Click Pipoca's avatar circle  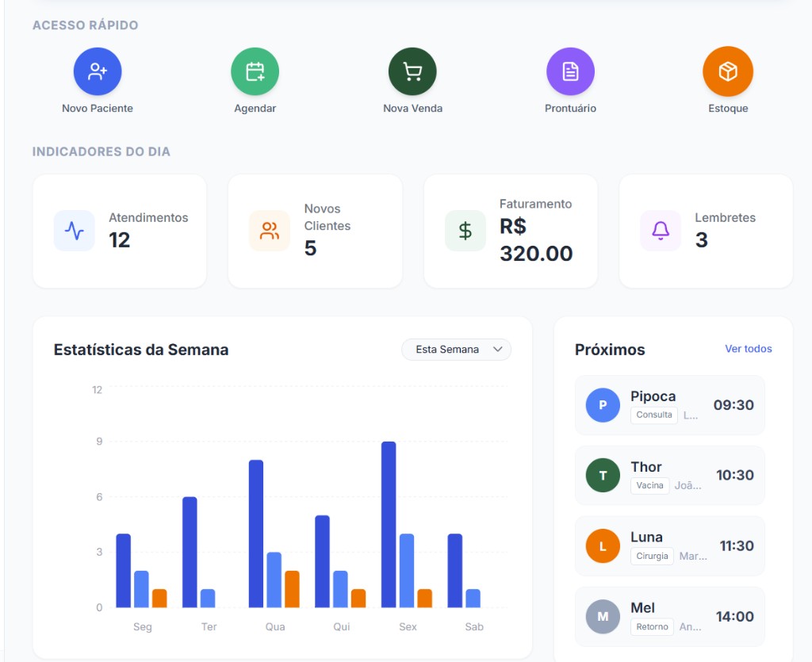[603, 405]
